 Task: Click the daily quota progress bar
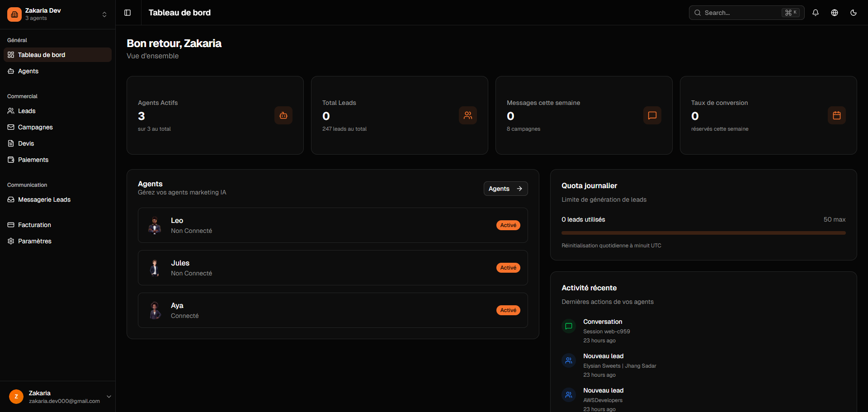click(703, 233)
